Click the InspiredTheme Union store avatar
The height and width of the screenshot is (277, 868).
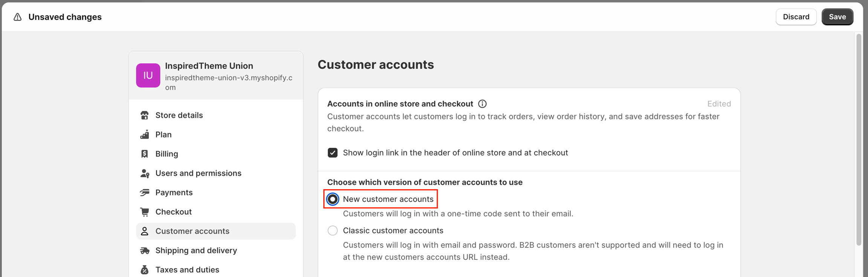pos(148,75)
